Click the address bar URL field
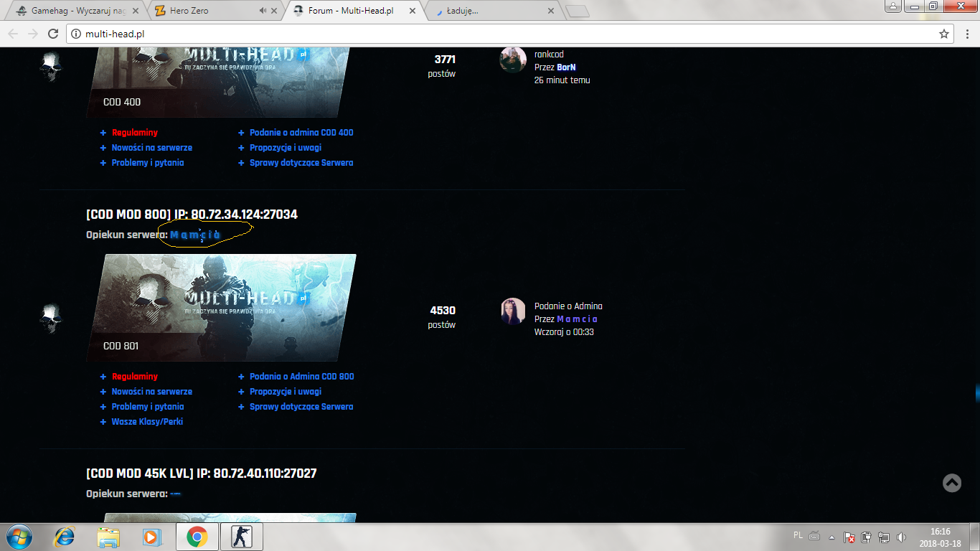 tap(502, 34)
